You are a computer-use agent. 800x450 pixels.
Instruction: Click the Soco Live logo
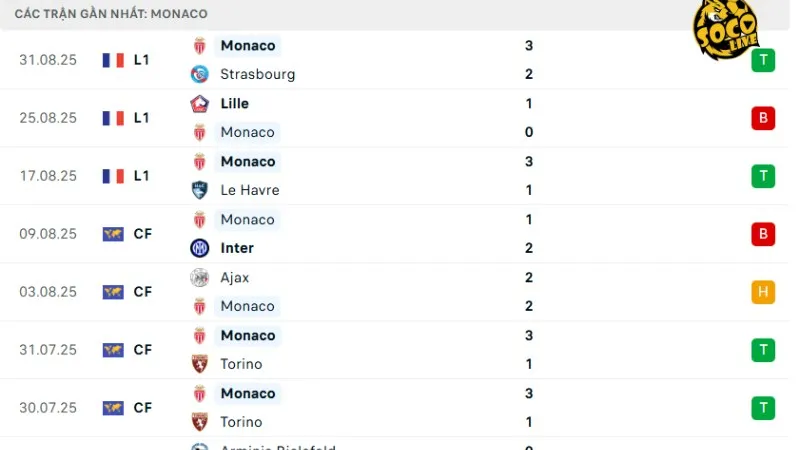[725, 30]
